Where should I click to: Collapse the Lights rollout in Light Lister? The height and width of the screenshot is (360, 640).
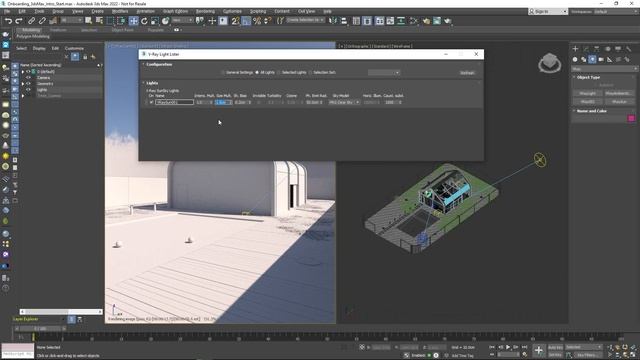tap(144, 83)
